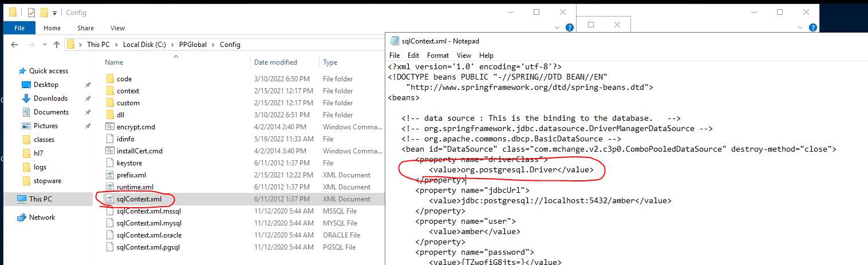The width and height of the screenshot is (868, 265).
Task: Select the custom folder icon
Action: point(111,103)
